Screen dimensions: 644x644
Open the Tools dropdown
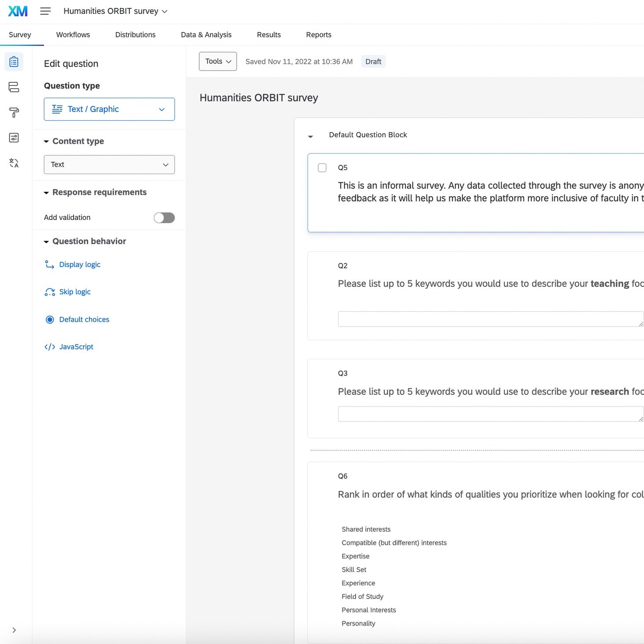pos(218,61)
